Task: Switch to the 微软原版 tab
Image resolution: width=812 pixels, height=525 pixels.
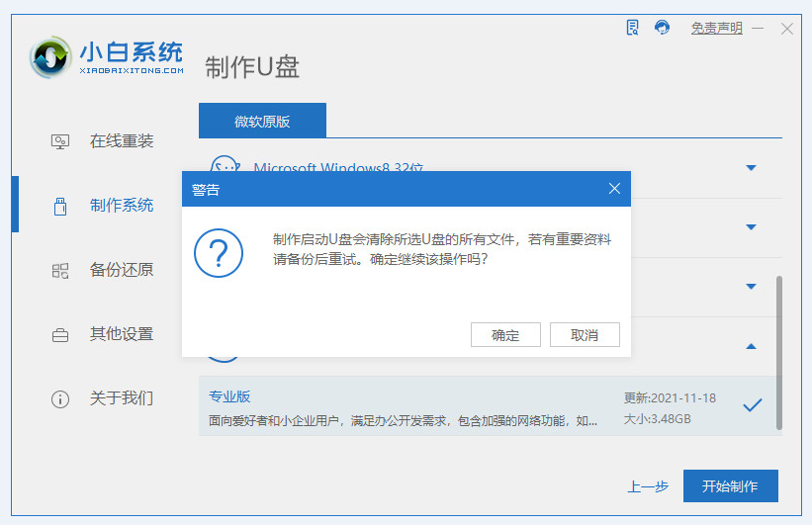Action: 262,121
